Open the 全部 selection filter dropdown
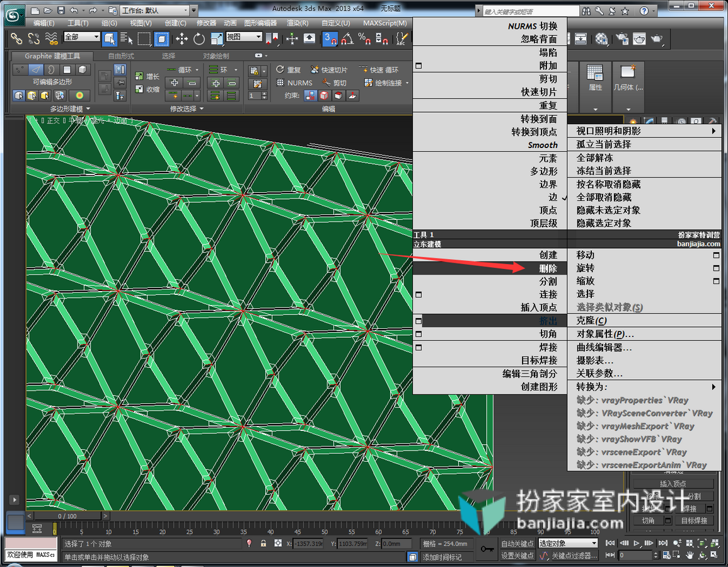This screenshot has width=728, height=567. (82, 37)
